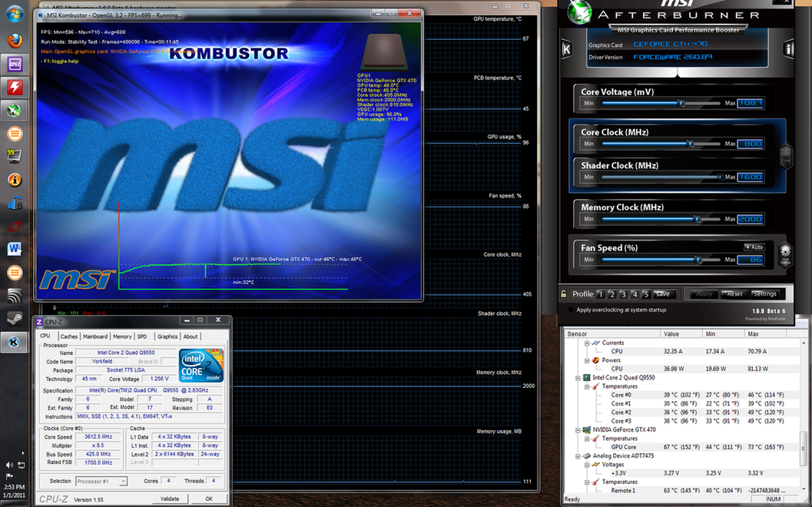
Task: Click the grey striped-arcs taskbar icon
Action: [x=15, y=295]
